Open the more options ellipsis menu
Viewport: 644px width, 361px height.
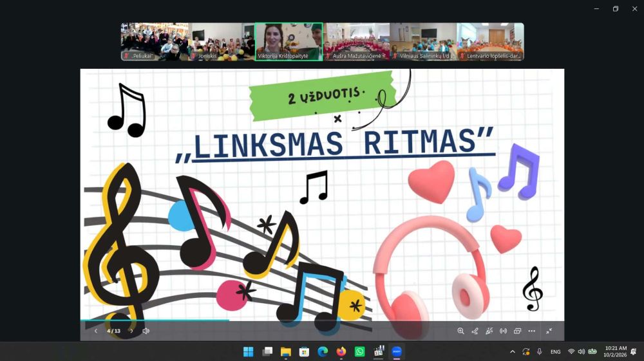532,331
